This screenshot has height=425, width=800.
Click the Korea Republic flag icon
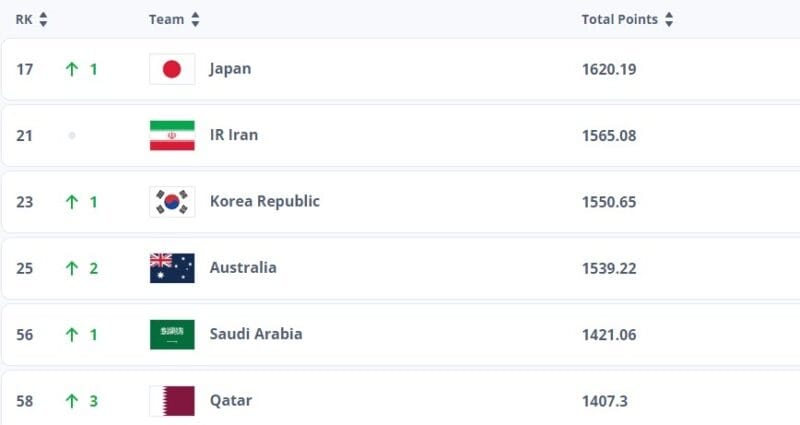coord(172,201)
